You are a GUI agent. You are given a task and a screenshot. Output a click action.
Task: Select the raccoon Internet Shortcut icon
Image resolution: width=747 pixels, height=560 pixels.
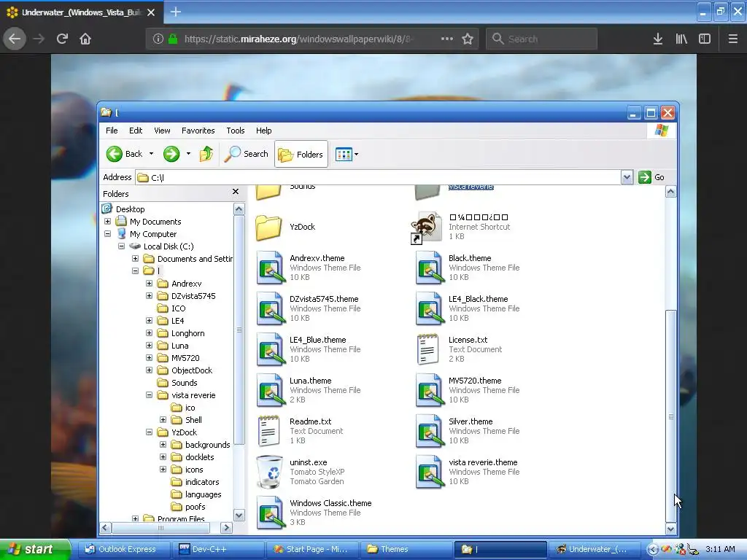[426, 227]
